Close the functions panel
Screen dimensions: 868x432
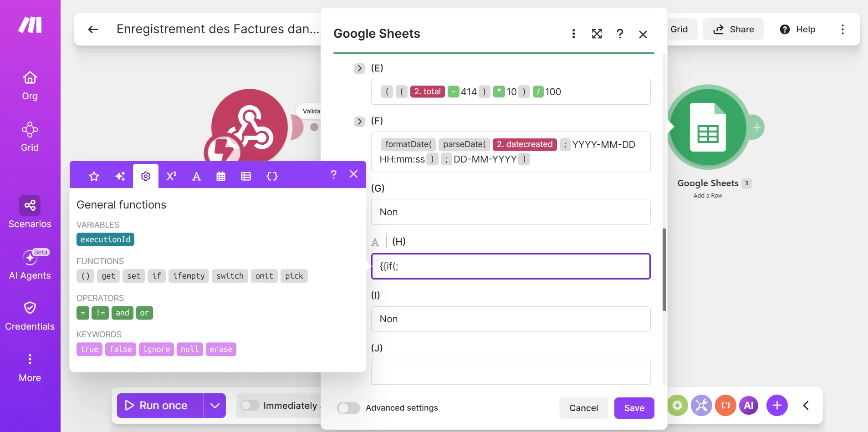pos(354,174)
